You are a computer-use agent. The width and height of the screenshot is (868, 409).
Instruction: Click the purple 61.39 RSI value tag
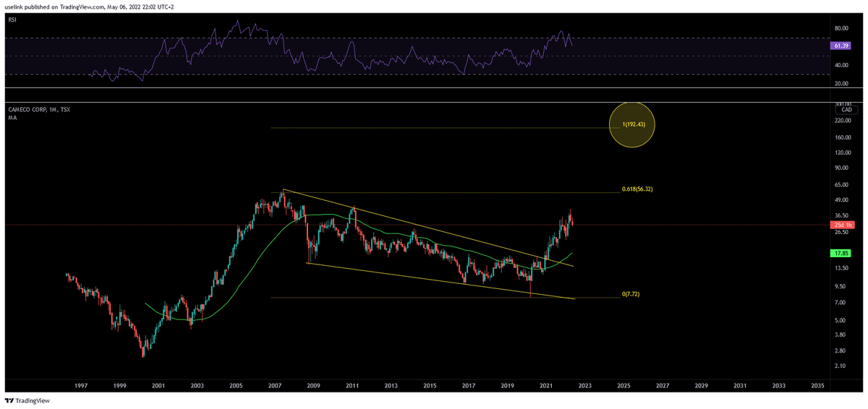842,46
